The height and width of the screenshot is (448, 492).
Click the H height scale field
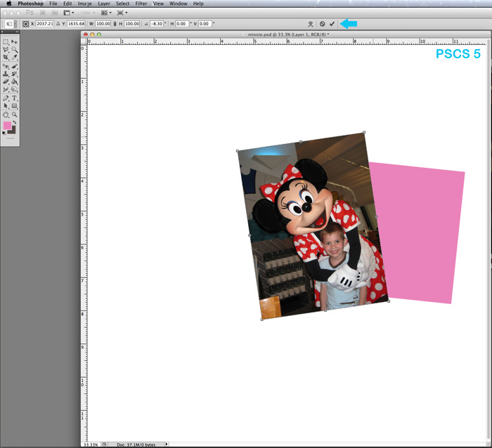[132, 24]
